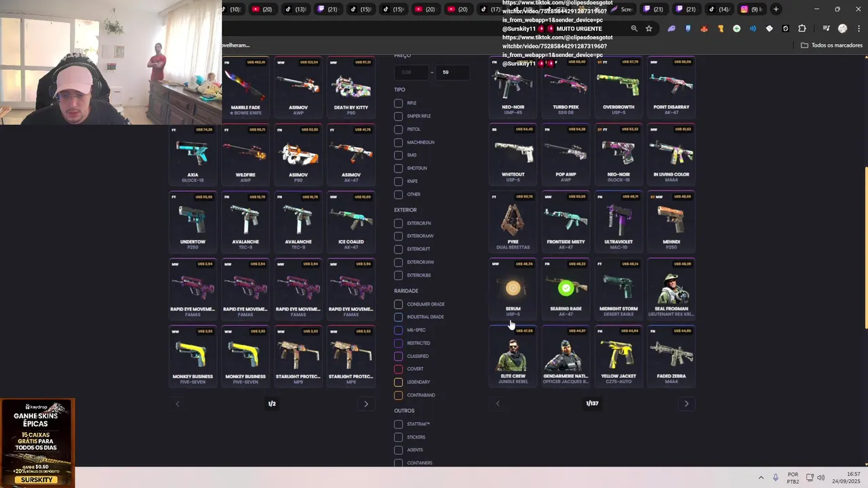Viewport: 868px width, 488px height.
Task: Click the microphone icon in system tray
Action: click(x=776, y=478)
